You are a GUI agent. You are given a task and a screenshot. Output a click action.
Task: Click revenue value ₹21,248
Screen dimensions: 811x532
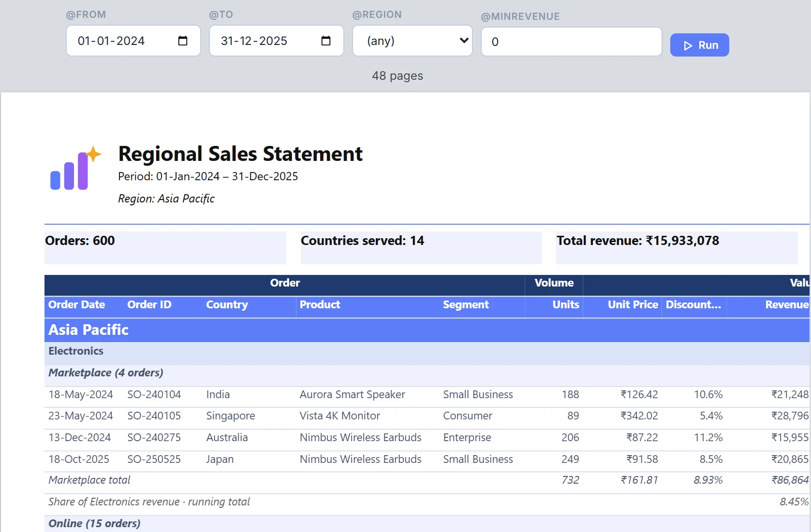point(790,395)
